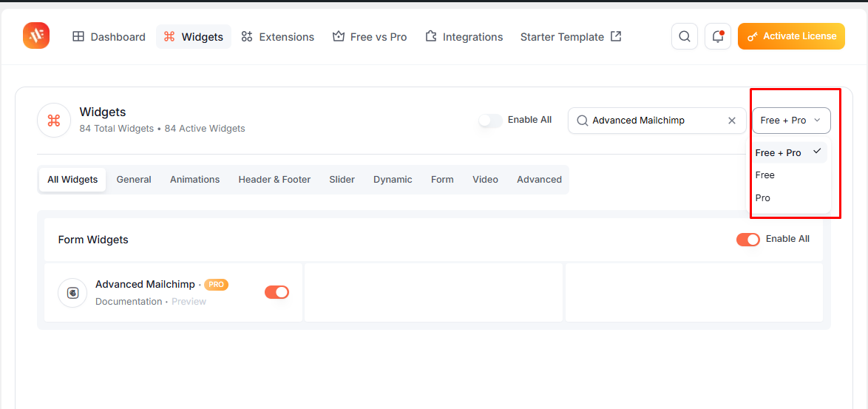Click the Form Widgets heading text
Image resolution: width=868 pixels, height=409 pixels.
(93, 240)
